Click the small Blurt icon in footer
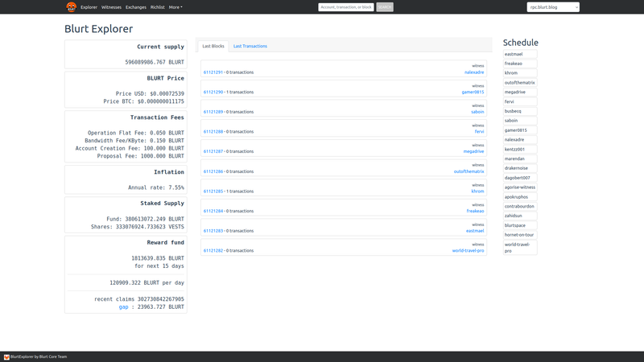The image size is (644, 362). coord(6,357)
